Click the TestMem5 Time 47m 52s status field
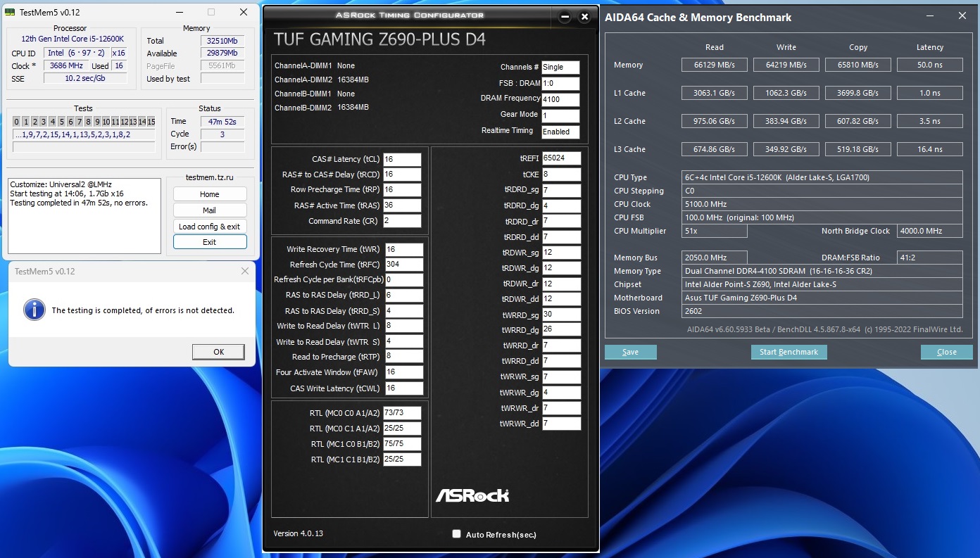The image size is (980, 558). (222, 122)
